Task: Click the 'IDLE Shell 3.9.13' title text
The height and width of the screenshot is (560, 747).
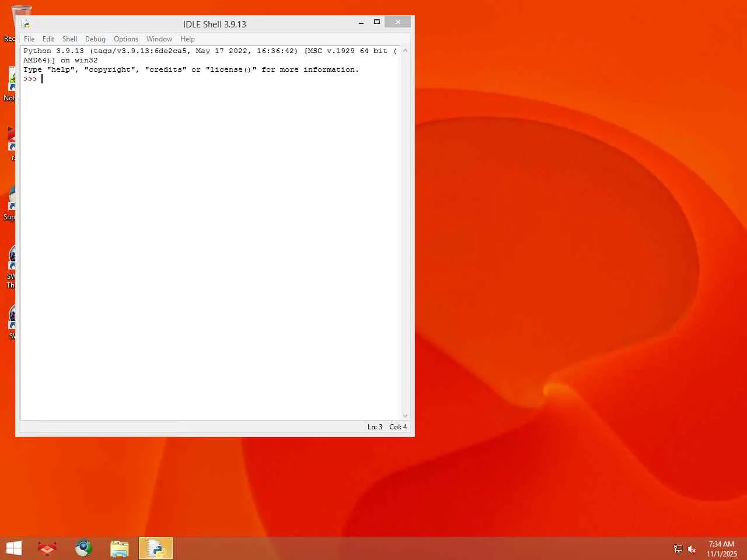Action: pyautogui.click(x=215, y=24)
